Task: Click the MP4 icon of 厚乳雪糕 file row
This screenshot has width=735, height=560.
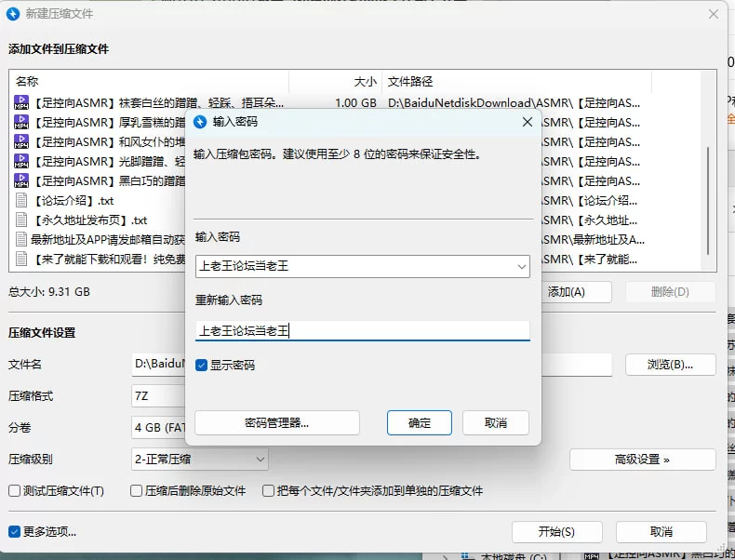Action: (x=21, y=122)
